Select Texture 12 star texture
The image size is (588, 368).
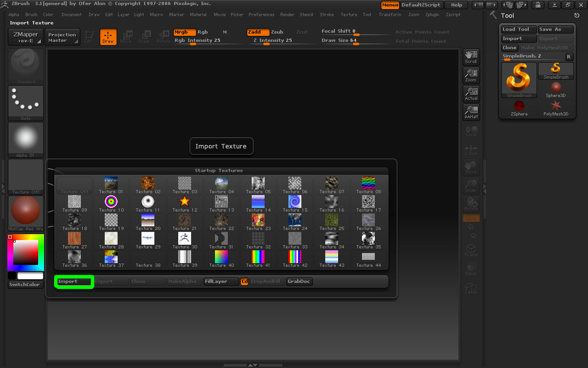(x=185, y=204)
